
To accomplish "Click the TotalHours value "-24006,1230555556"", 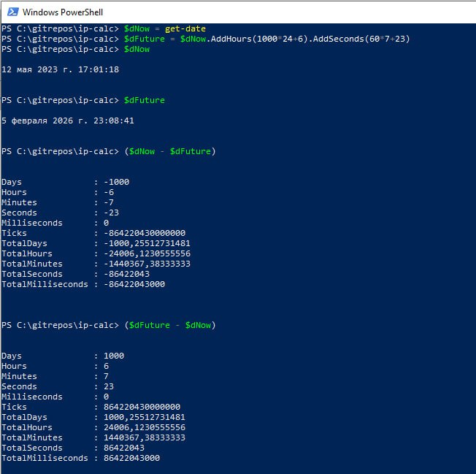I will click(x=147, y=253).
